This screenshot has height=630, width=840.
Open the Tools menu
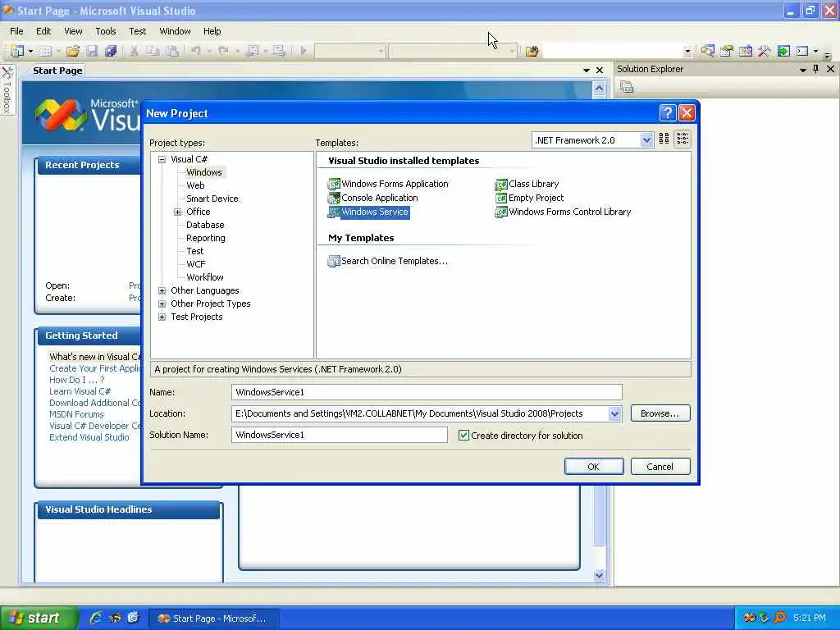[x=106, y=31]
